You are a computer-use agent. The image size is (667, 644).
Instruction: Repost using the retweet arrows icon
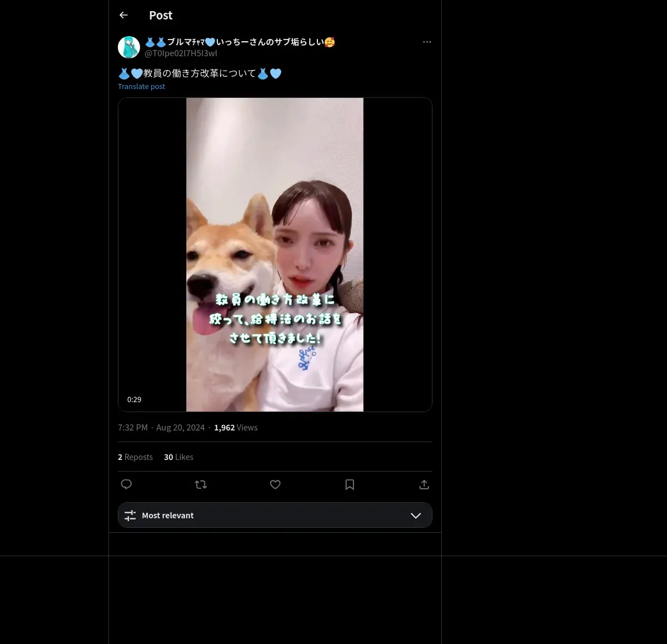201,484
